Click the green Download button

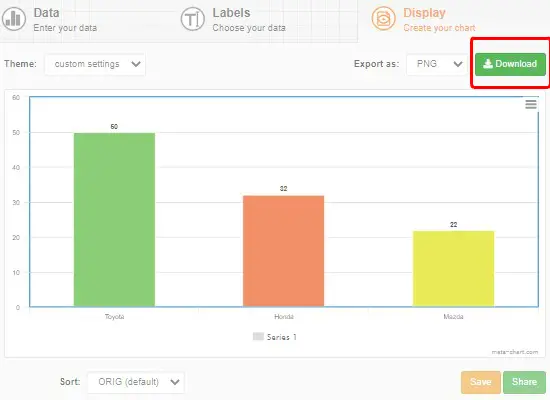(x=510, y=64)
